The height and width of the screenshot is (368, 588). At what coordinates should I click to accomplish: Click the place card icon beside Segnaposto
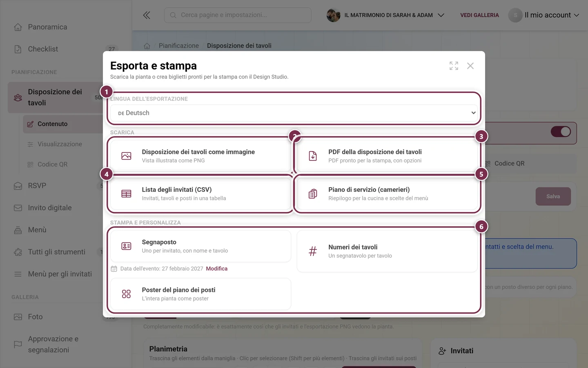(x=126, y=246)
